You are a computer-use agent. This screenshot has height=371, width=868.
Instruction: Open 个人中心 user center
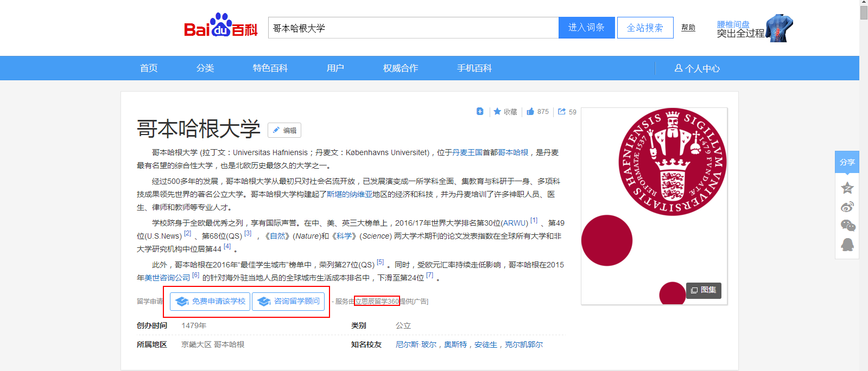[697, 68]
